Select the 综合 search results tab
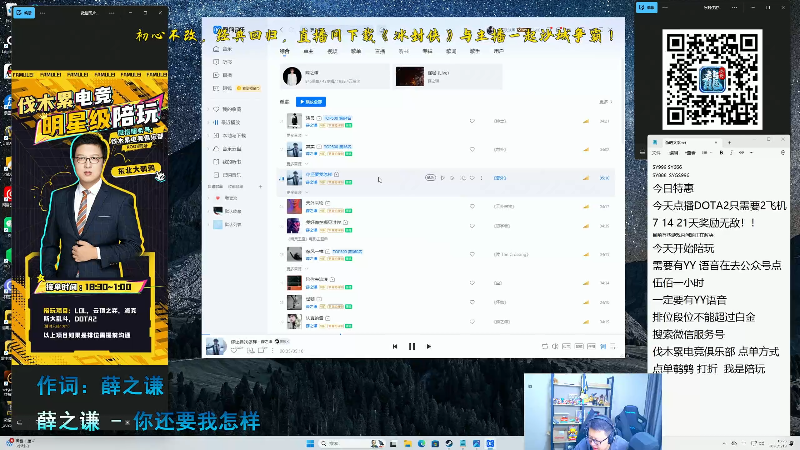The height and width of the screenshot is (450, 800). [x=284, y=51]
